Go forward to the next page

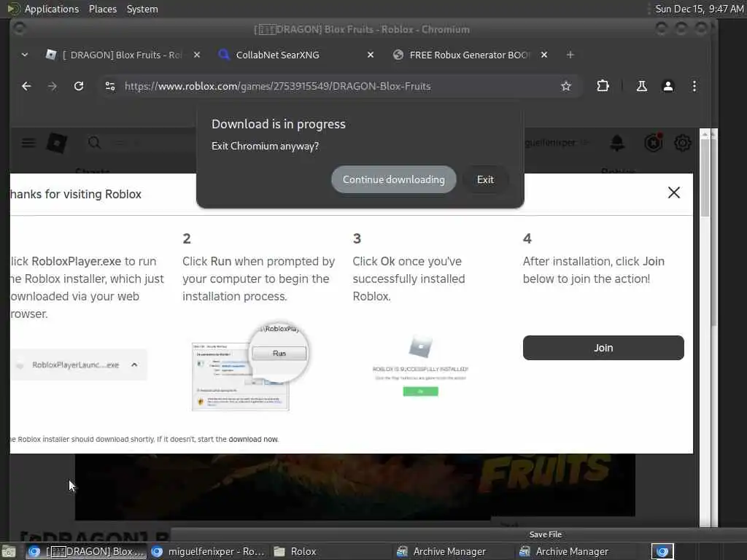53,86
